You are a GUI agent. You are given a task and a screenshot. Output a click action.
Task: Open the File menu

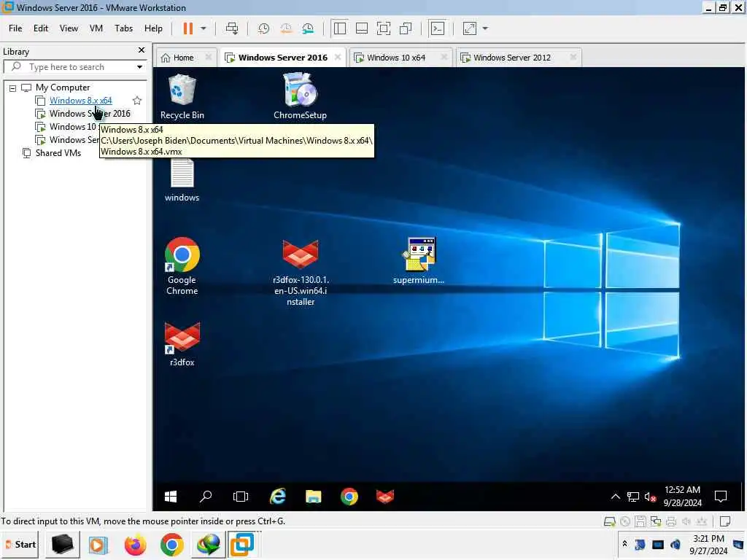click(x=15, y=28)
